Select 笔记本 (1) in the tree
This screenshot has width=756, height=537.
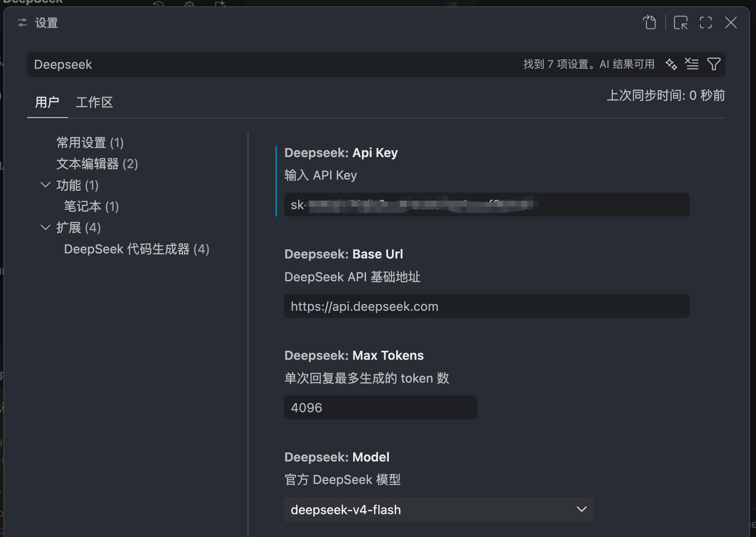[92, 206]
